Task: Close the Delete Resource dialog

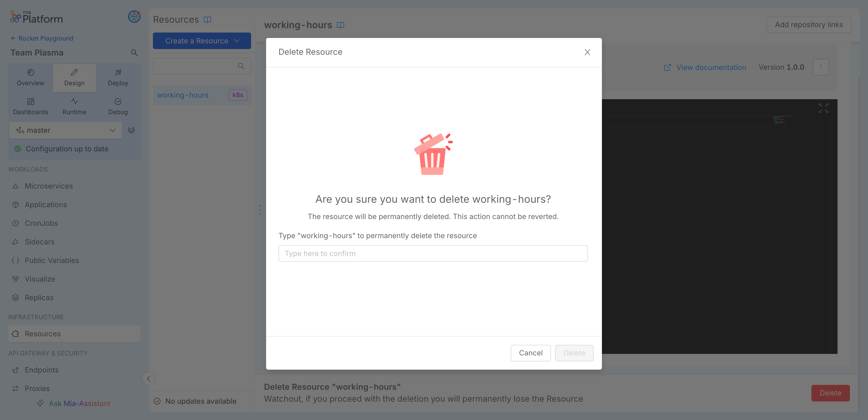Action: point(587,52)
